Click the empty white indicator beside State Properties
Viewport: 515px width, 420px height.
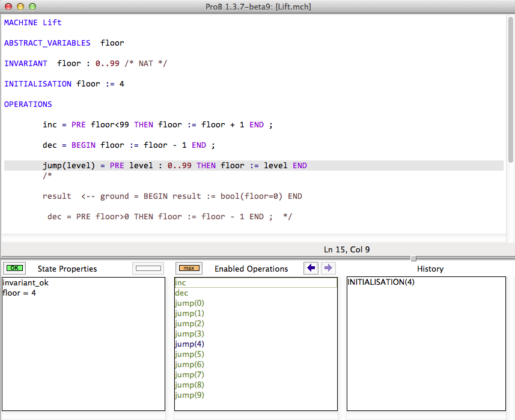148,269
